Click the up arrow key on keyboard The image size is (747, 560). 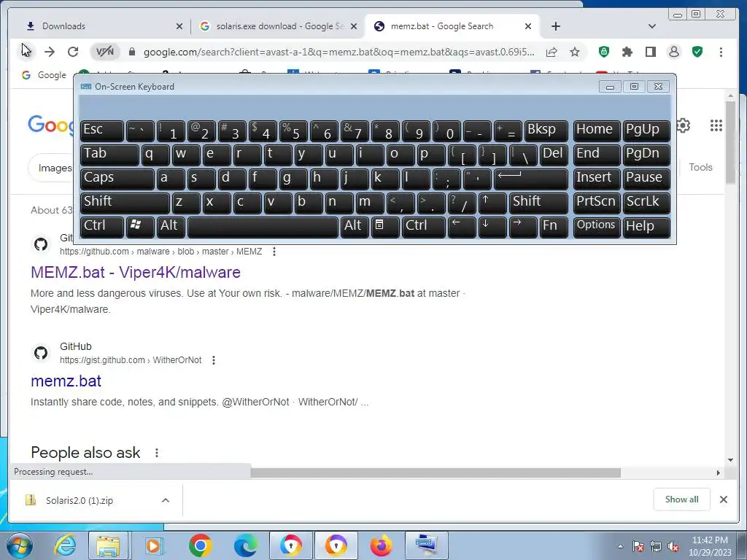(492, 203)
